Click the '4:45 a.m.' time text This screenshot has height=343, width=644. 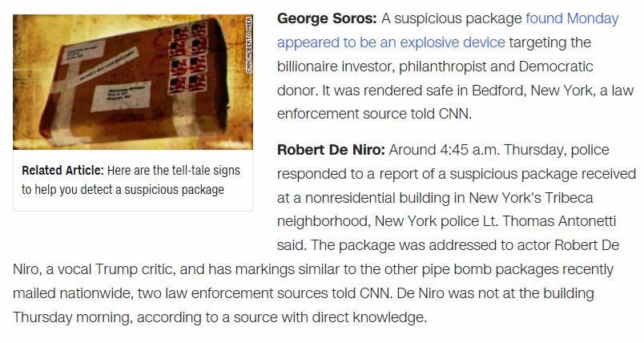[x=470, y=150]
